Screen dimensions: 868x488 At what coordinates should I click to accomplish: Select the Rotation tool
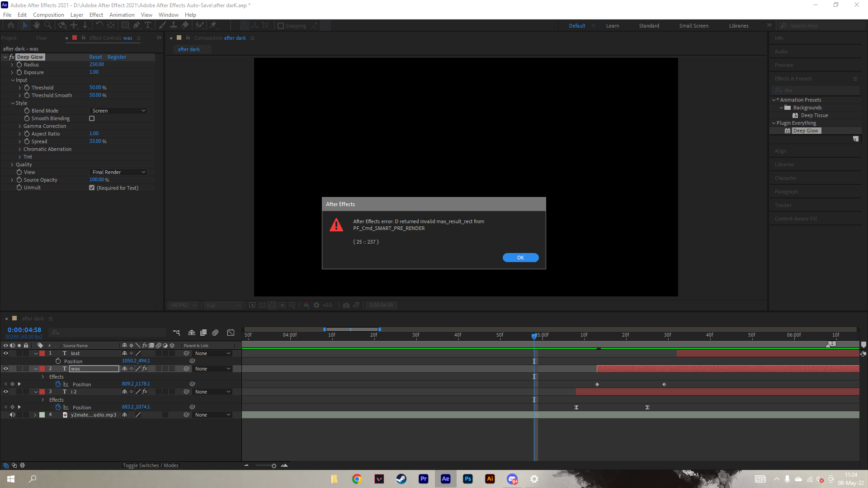tap(99, 25)
